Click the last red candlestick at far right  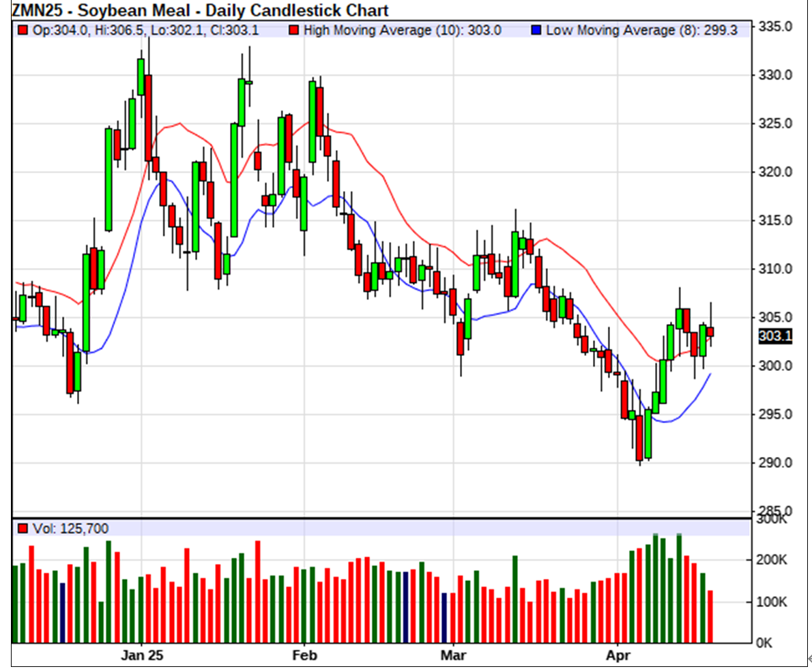click(710, 331)
